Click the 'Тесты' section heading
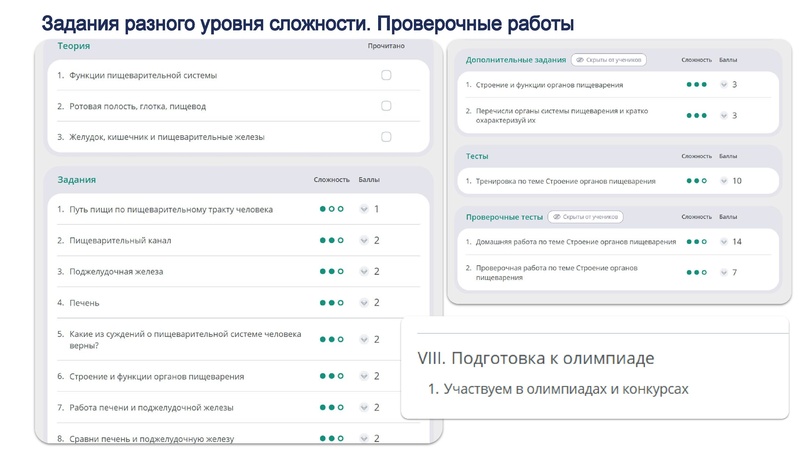Screen dimensions: 800x450 (477, 156)
